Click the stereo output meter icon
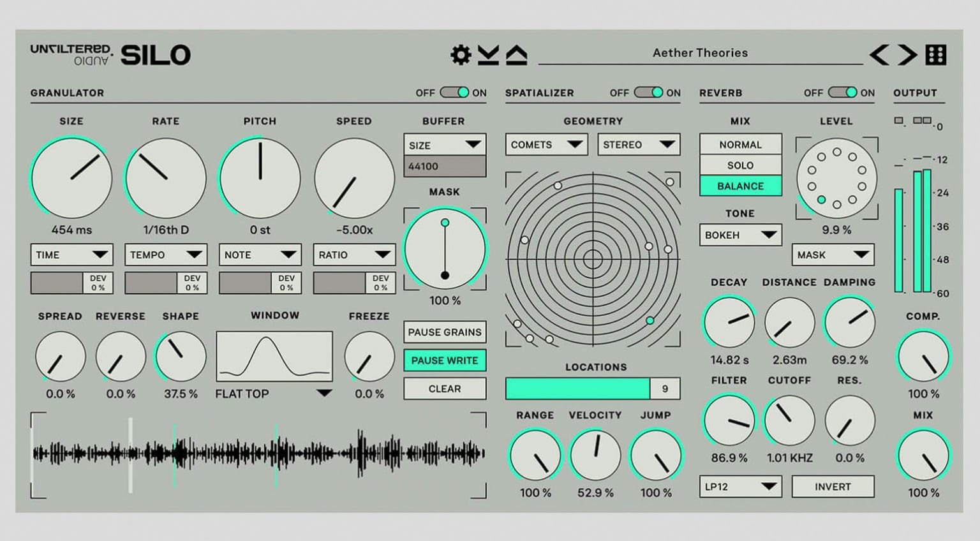 point(922,121)
